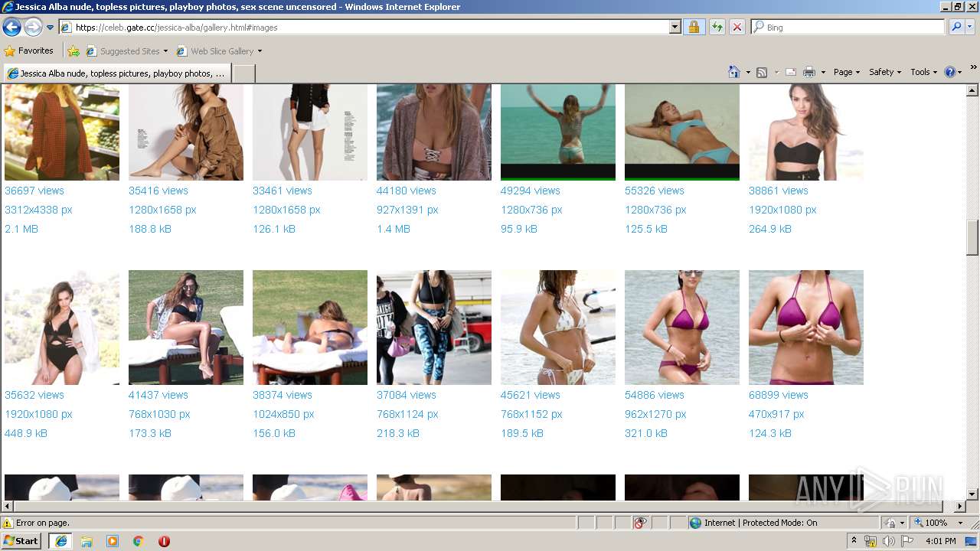Expand the Web Slice Gallery dropdown arrow

coord(260,51)
